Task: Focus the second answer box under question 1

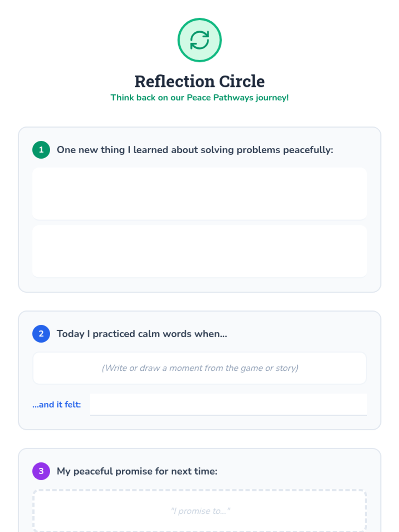Action: point(199,251)
